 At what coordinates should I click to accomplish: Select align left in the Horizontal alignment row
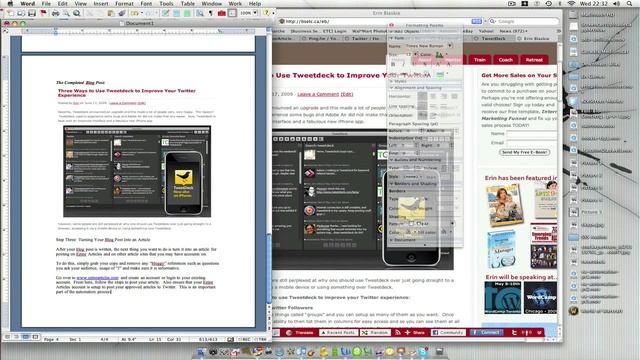[x=422, y=96]
